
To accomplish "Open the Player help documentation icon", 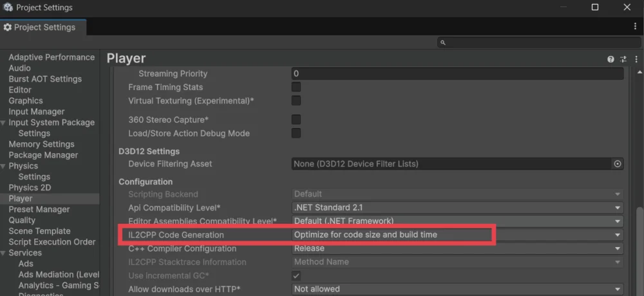I will [611, 59].
